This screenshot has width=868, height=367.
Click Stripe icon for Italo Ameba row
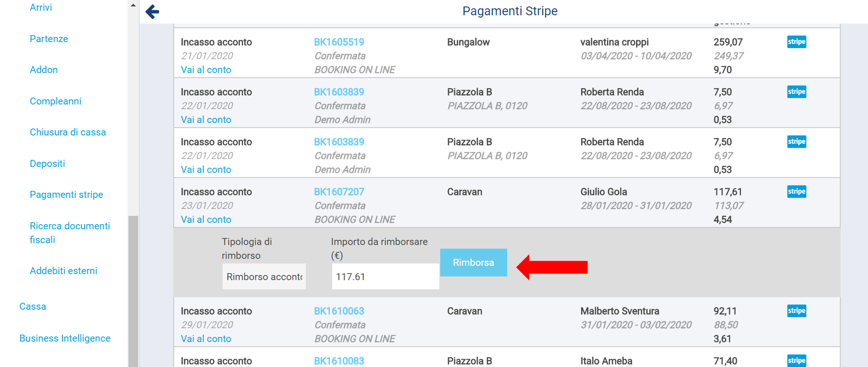796,360
